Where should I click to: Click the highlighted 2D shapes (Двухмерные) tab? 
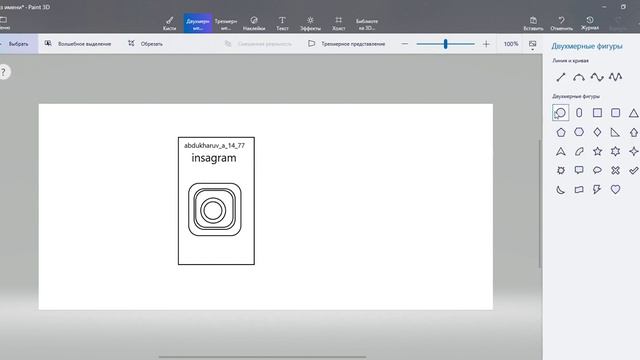pyautogui.click(x=198, y=23)
